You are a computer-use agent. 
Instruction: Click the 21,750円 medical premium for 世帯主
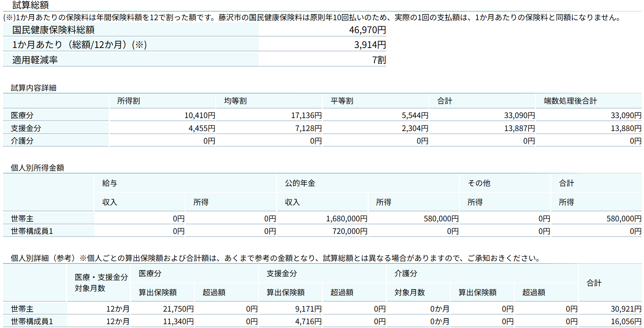(178, 309)
